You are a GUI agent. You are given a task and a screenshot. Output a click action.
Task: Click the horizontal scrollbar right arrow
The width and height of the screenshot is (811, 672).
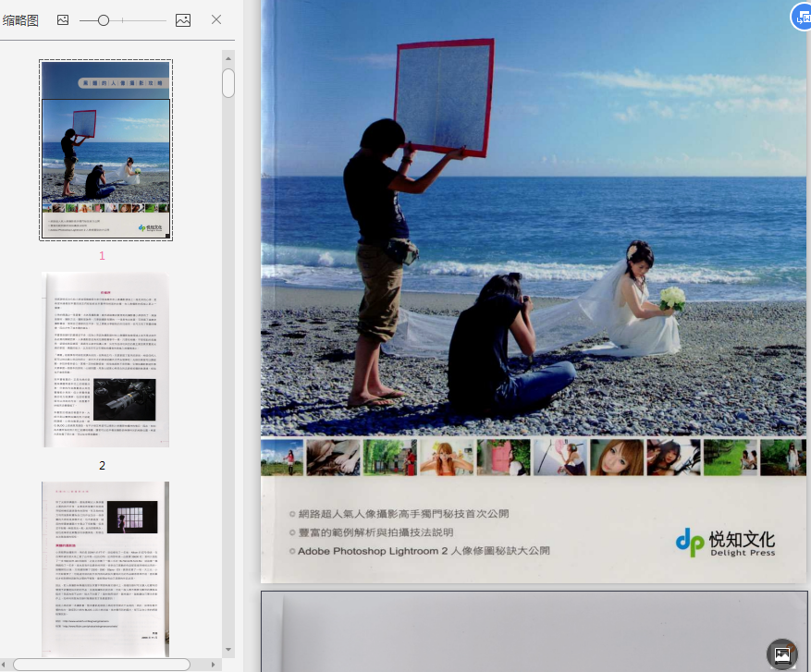(x=213, y=665)
